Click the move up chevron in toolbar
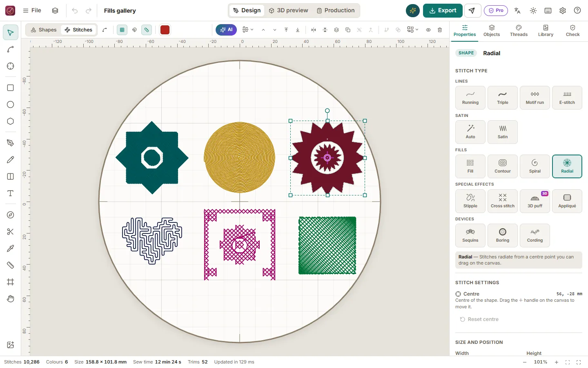The image size is (588, 368). click(263, 30)
